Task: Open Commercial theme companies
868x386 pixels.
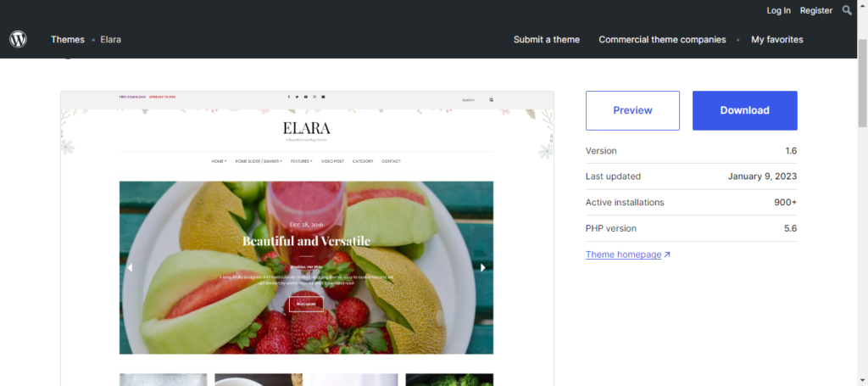Action: [x=662, y=39]
